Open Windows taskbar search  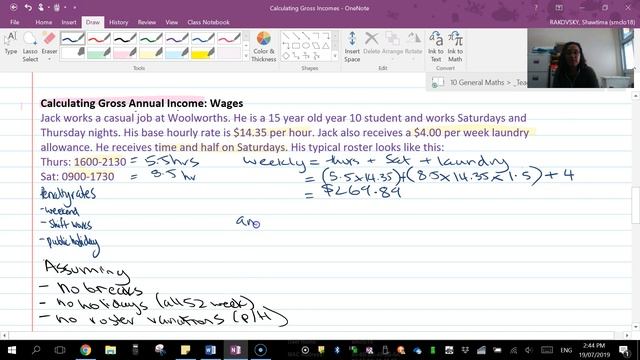[x=36, y=350]
